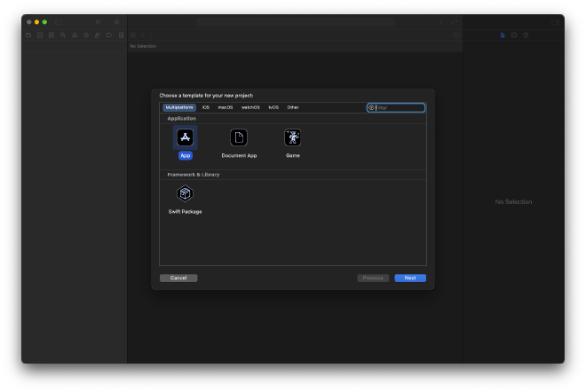Screen dimensions: 586x392
Task: Open the Breakpoint navigator
Action: click(x=109, y=35)
